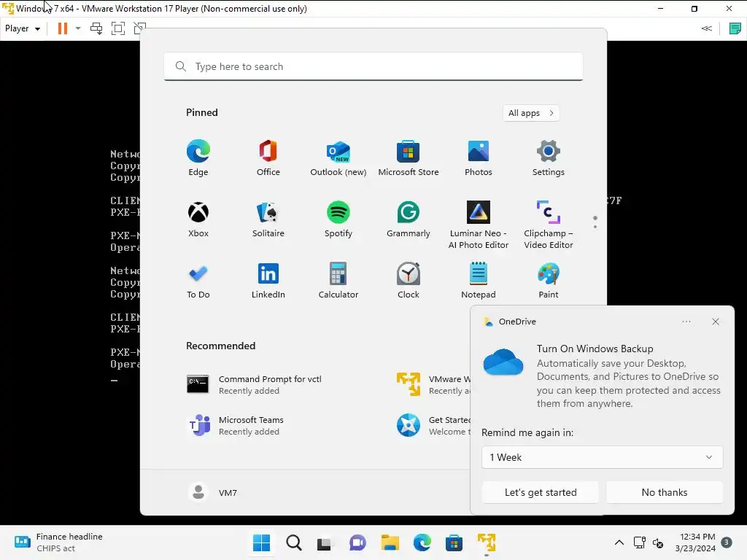Viewport: 747px width, 560px height.
Task: Open the Clock app
Action: pos(409,281)
